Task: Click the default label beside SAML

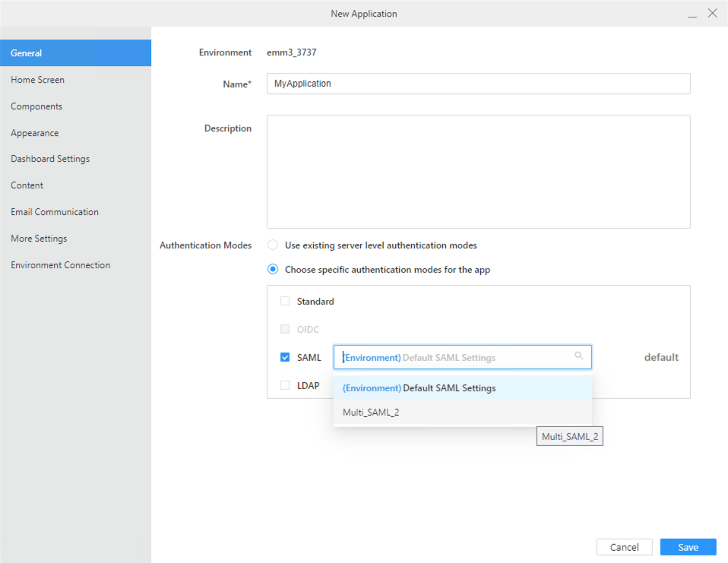Action: pos(661,357)
